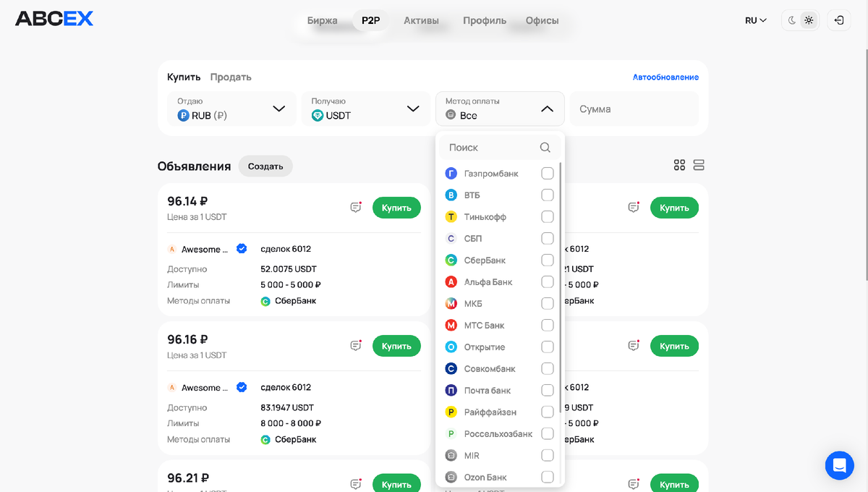
Task: Click 8 000 - 8 000 ₽ limits
Action: pos(291,423)
